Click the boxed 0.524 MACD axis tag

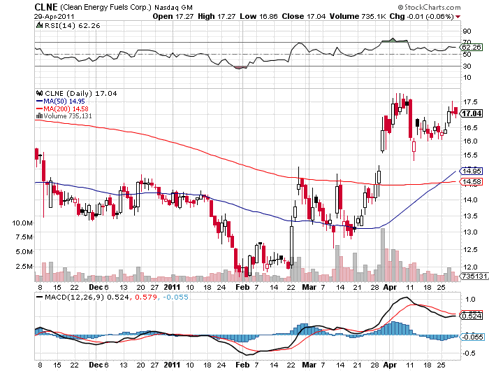pyautogui.click(x=471, y=315)
